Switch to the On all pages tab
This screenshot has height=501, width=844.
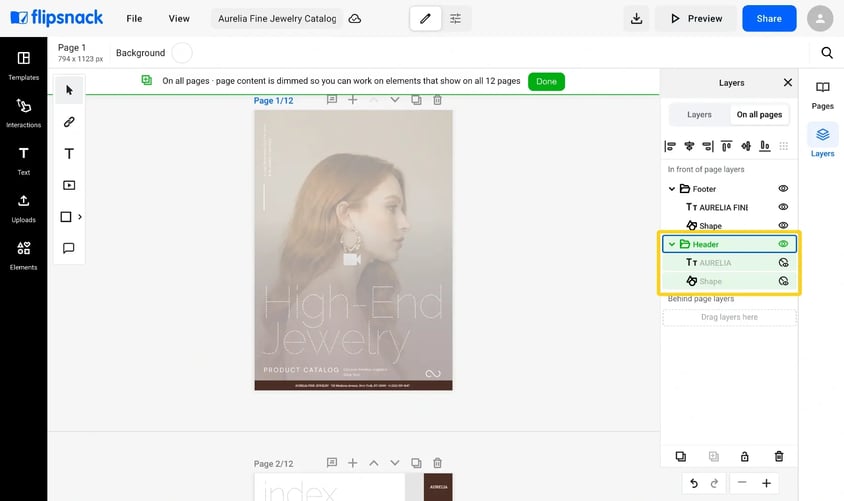pos(759,115)
